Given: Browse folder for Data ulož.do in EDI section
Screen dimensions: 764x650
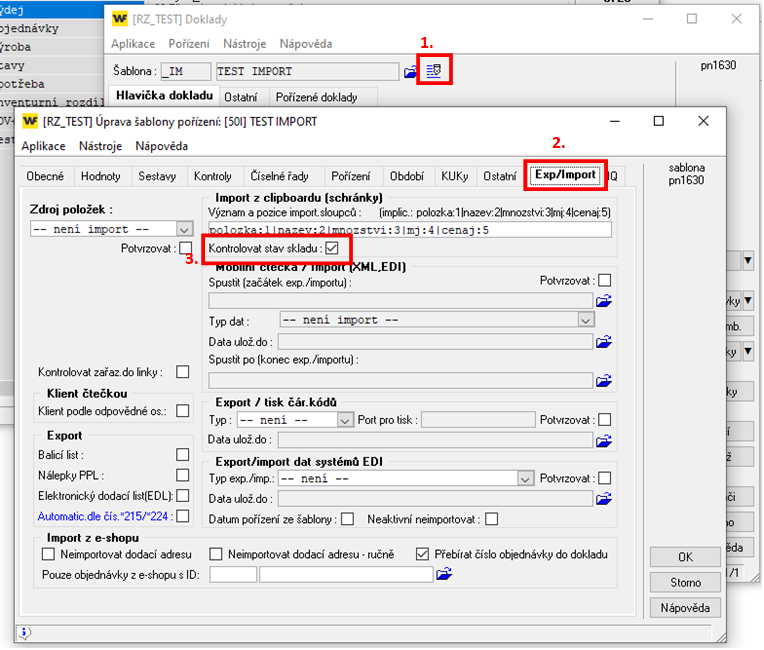Looking at the screenshot, I should coord(604,498).
